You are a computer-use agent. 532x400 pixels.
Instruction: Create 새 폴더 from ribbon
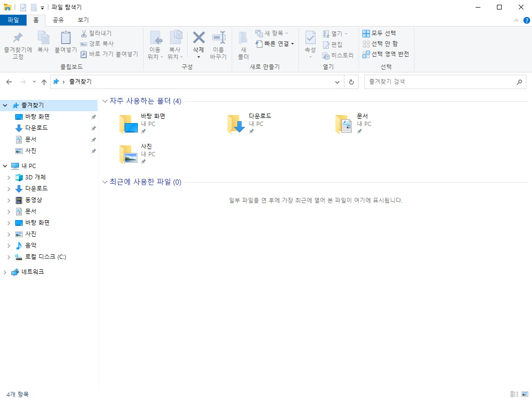pos(243,45)
